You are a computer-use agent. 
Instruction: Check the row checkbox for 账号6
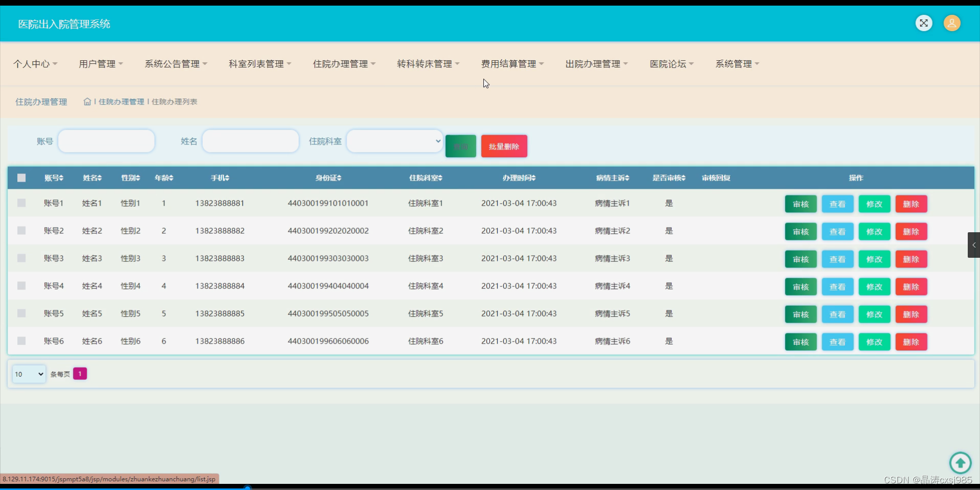click(21, 341)
